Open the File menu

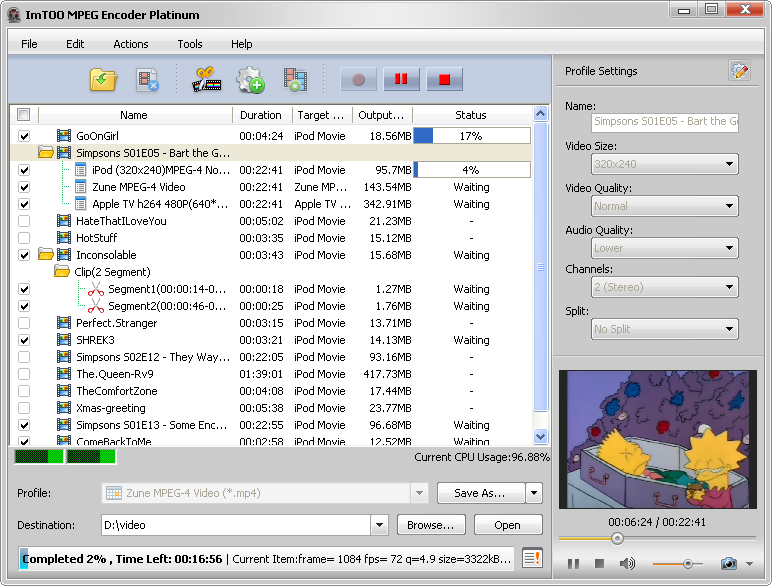point(29,44)
